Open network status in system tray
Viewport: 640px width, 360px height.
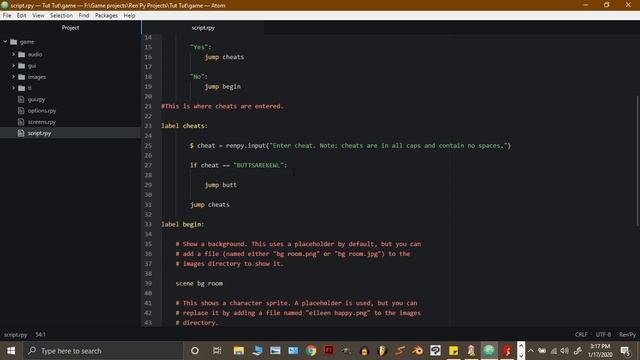coord(553,351)
